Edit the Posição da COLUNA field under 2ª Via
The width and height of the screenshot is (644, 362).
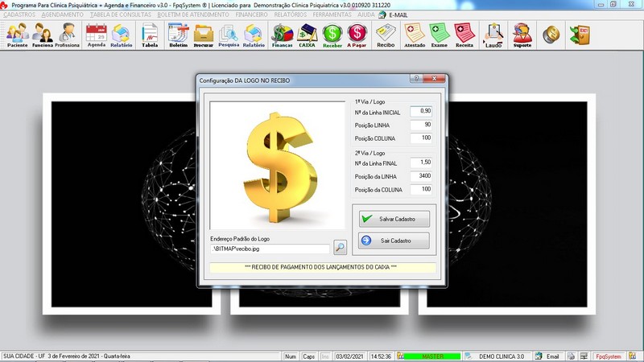point(421,189)
